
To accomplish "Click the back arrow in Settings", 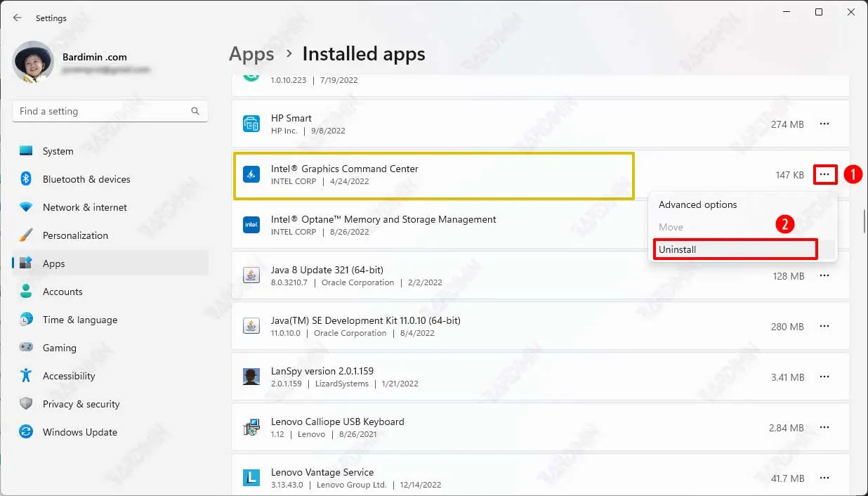I will (18, 18).
